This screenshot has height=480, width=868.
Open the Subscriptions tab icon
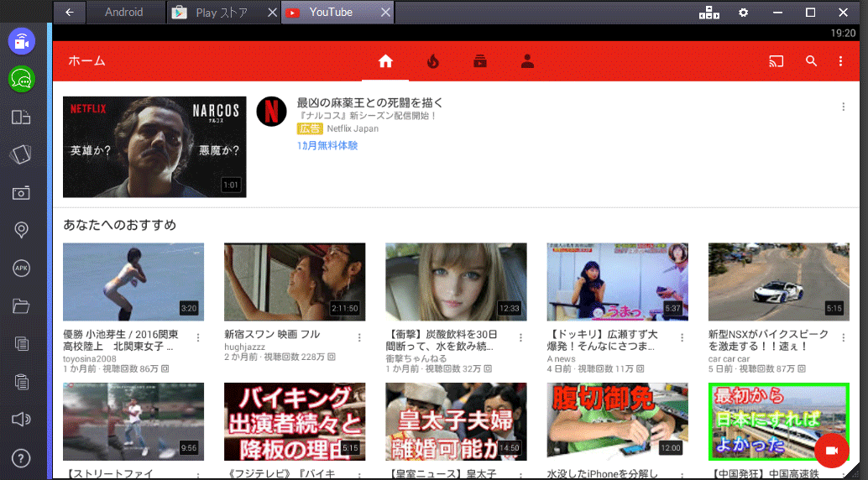tap(480, 61)
